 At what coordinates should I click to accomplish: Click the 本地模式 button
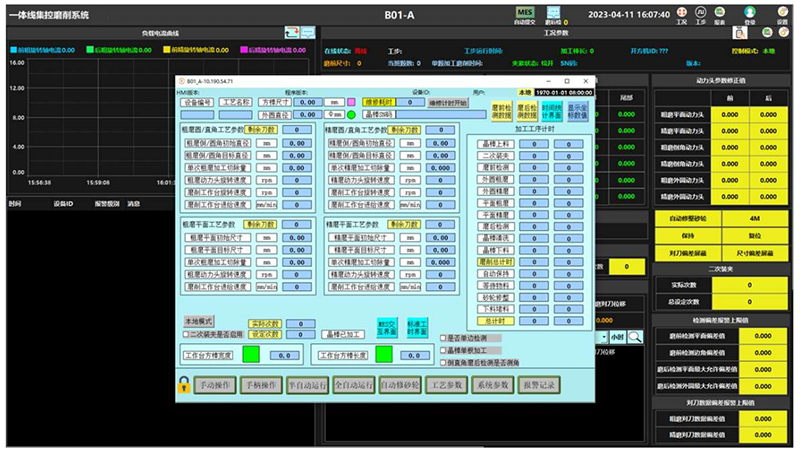point(198,322)
